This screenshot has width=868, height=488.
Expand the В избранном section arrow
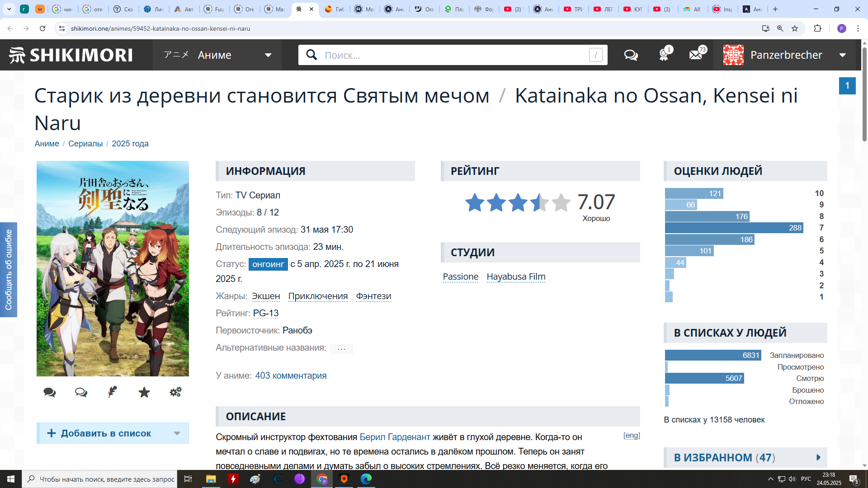(x=818, y=458)
